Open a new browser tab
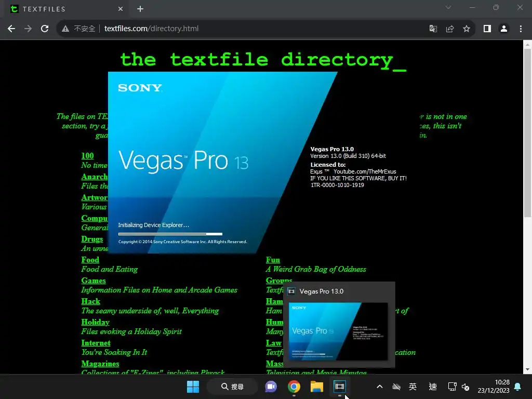 (140, 9)
